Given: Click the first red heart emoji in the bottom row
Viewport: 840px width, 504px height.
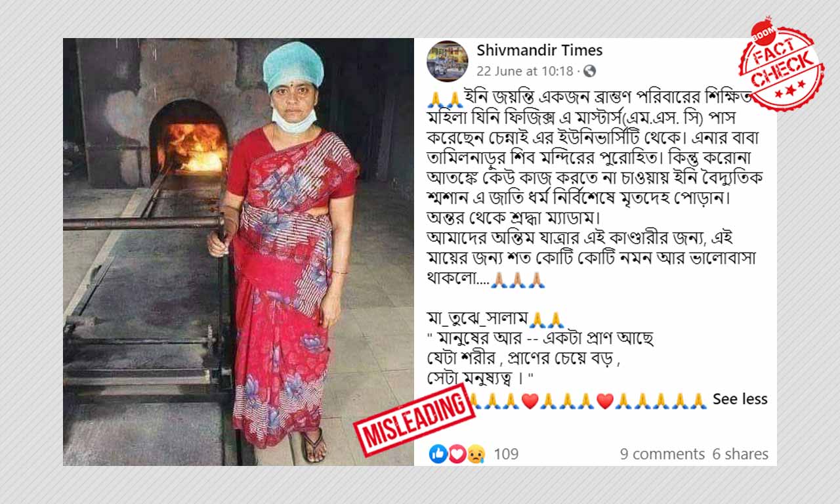Looking at the screenshot, I should tap(530, 400).
